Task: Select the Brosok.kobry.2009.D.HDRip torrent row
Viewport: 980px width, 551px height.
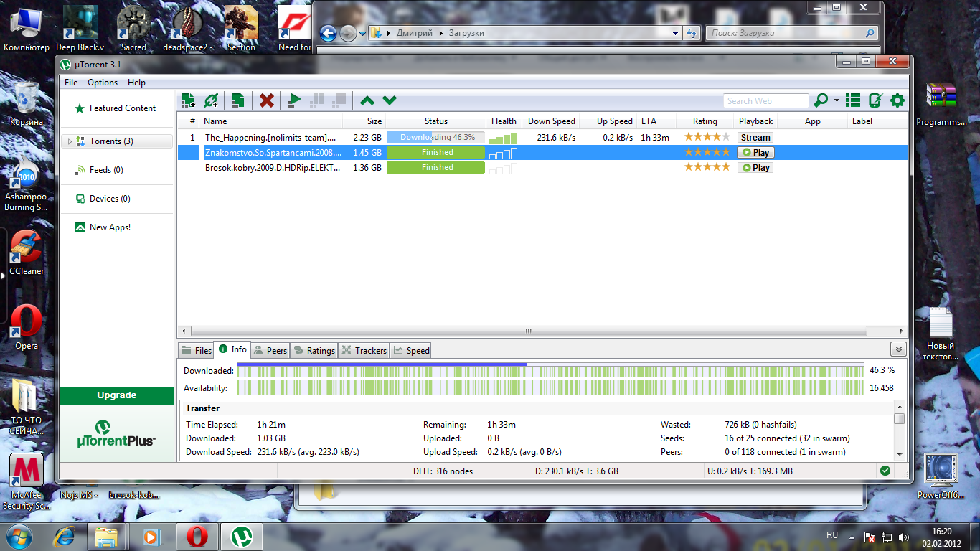Action: coord(542,167)
